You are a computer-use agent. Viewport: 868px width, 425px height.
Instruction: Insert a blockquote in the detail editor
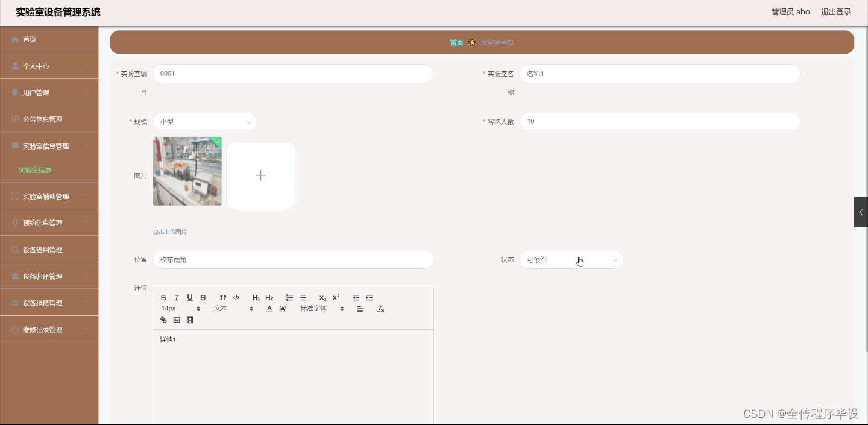(222, 297)
